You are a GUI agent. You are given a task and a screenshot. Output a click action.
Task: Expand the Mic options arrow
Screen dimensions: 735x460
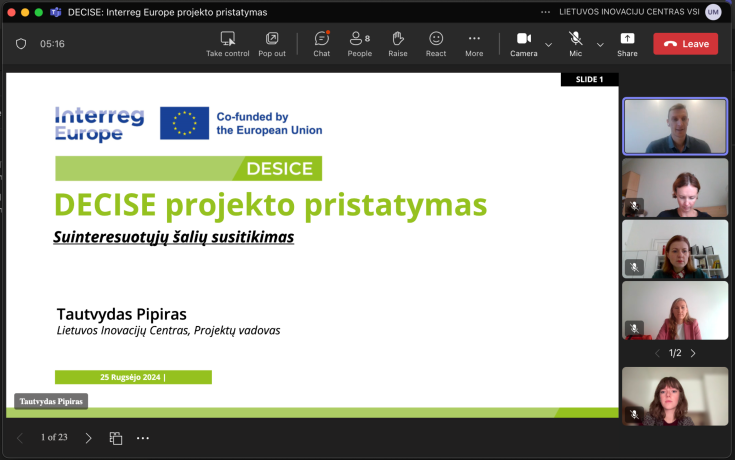pos(600,45)
